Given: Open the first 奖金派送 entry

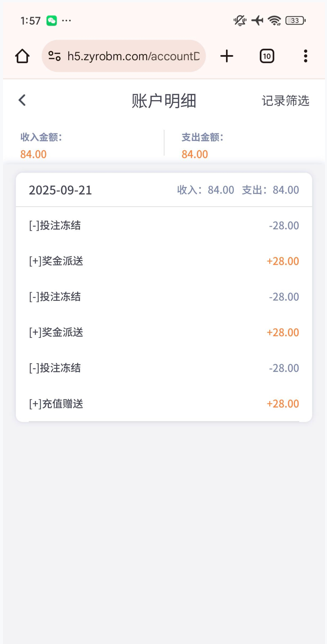Looking at the screenshot, I should pyautogui.click(x=164, y=261).
